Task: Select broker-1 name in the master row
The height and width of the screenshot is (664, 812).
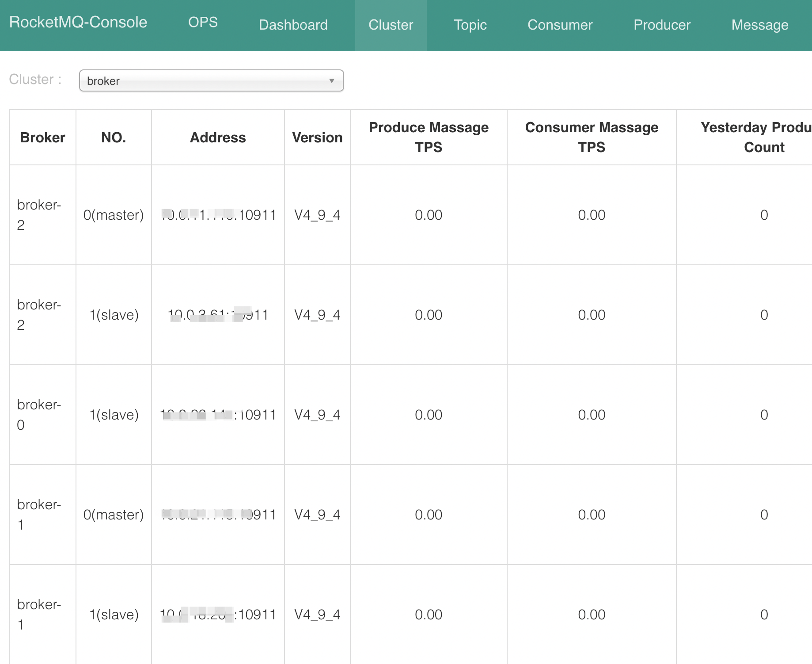Action: click(39, 515)
